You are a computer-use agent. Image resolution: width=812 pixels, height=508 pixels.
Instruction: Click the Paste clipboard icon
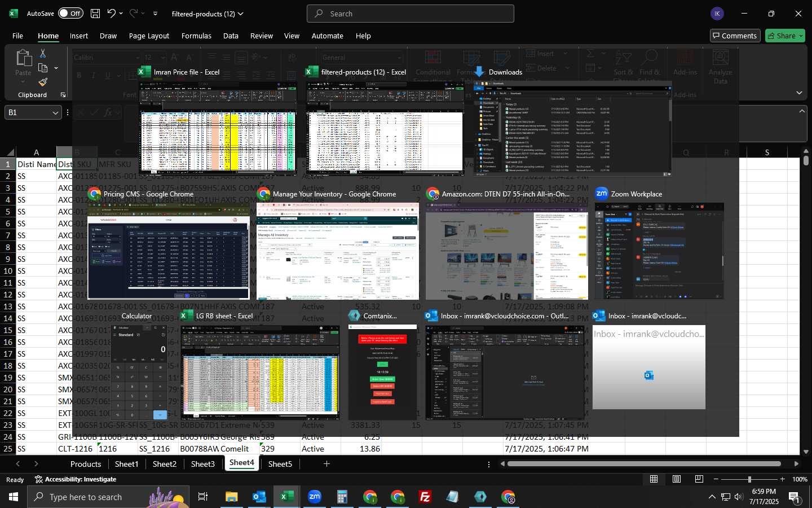23,58
